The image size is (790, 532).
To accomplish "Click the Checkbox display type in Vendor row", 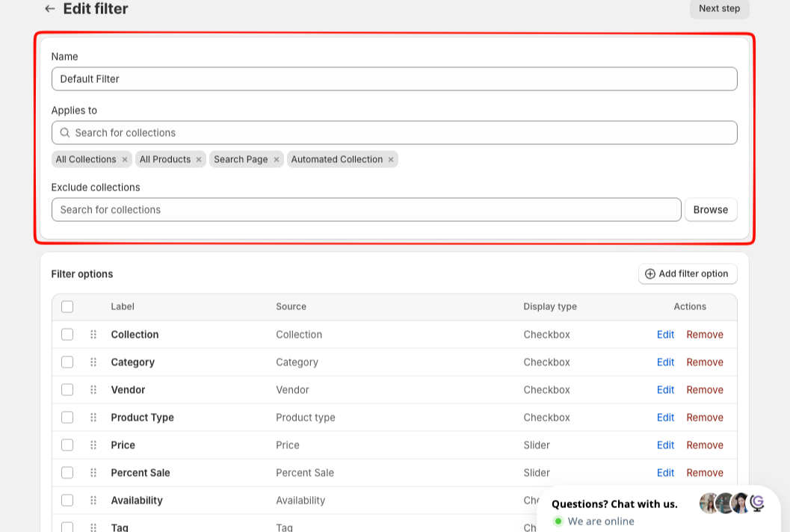I will pyautogui.click(x=546, y=390).
